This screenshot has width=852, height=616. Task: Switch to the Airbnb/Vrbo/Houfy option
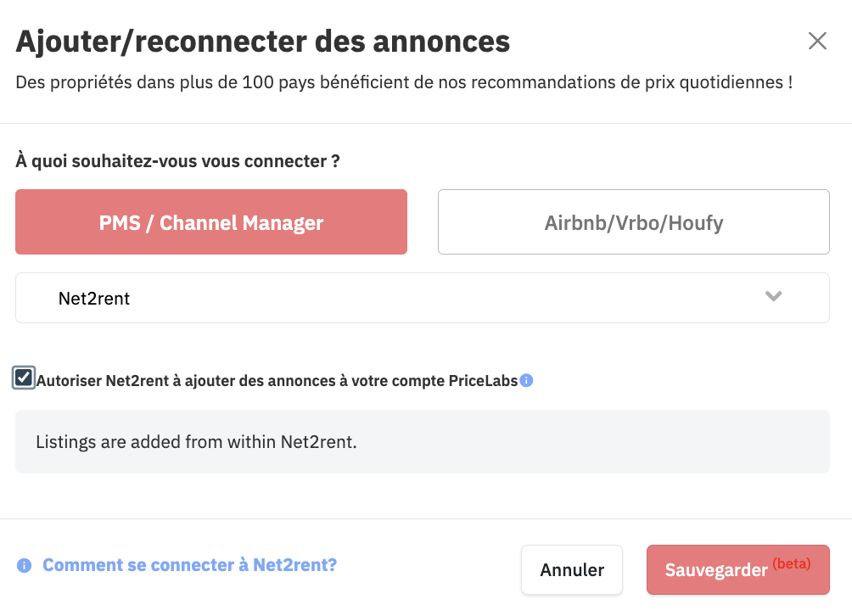634,221
